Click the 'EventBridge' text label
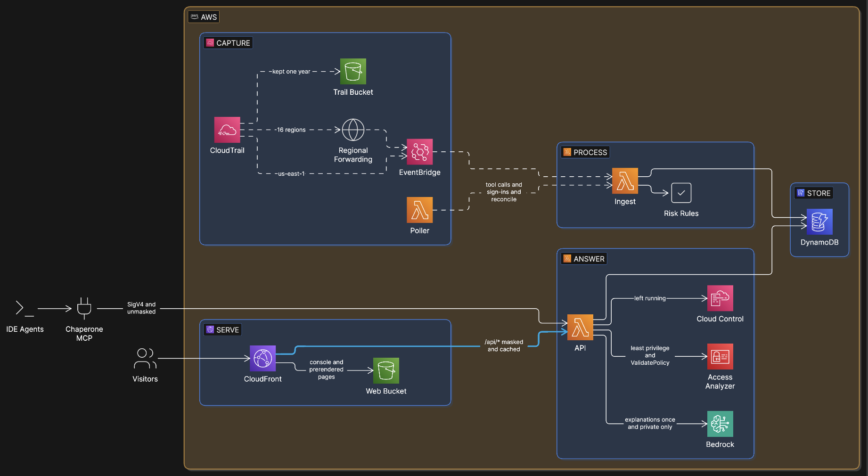This screenshot has height=476, width=868. tap(419, 172)
